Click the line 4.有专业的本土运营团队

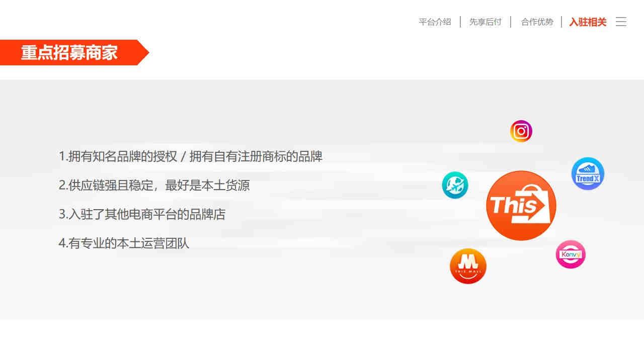124,243
